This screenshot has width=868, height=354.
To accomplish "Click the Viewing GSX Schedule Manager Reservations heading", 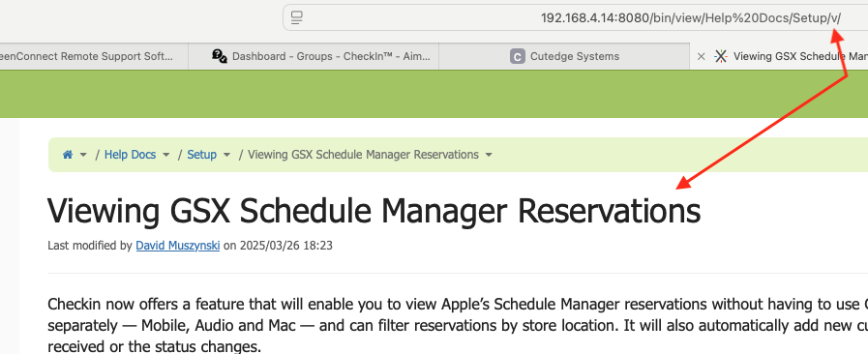I will [374, 211].
